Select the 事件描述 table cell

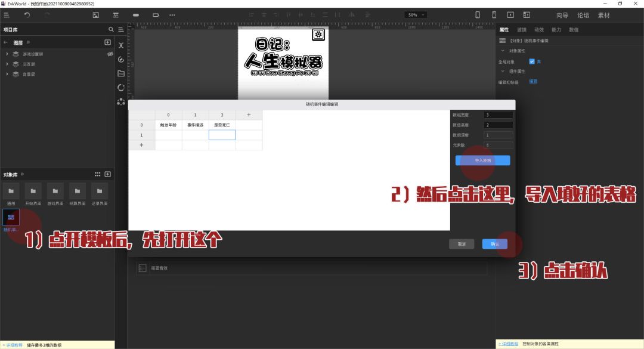point(195,125)
